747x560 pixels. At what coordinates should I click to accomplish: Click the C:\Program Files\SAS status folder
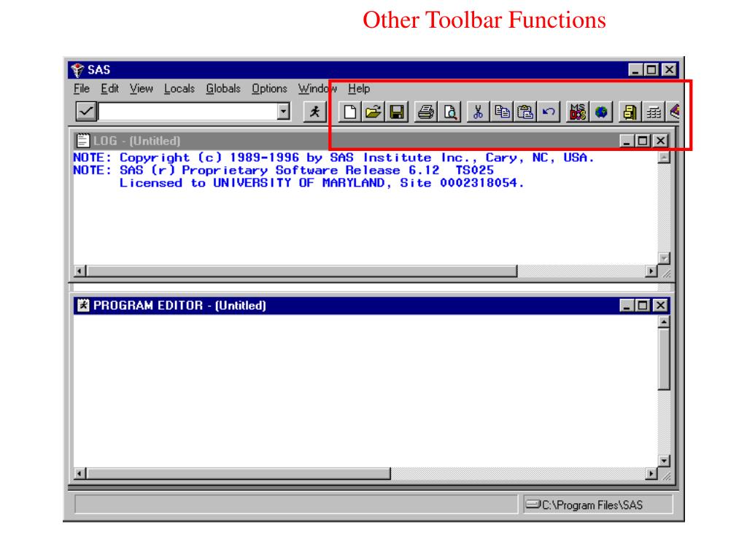[598, 505]
